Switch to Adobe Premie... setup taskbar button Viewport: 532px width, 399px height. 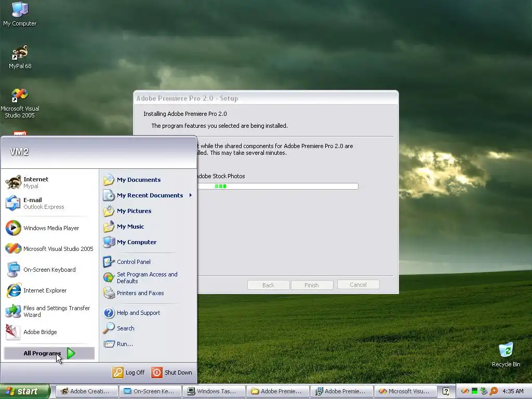342,391
